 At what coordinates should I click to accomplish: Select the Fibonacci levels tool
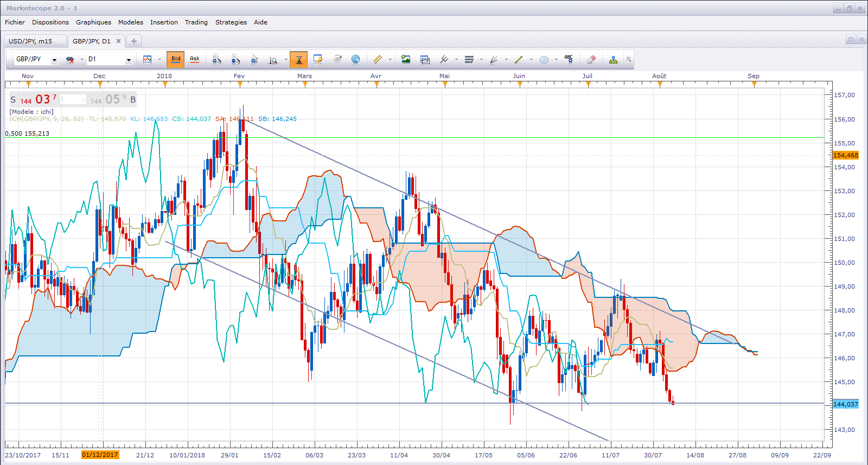469,60
